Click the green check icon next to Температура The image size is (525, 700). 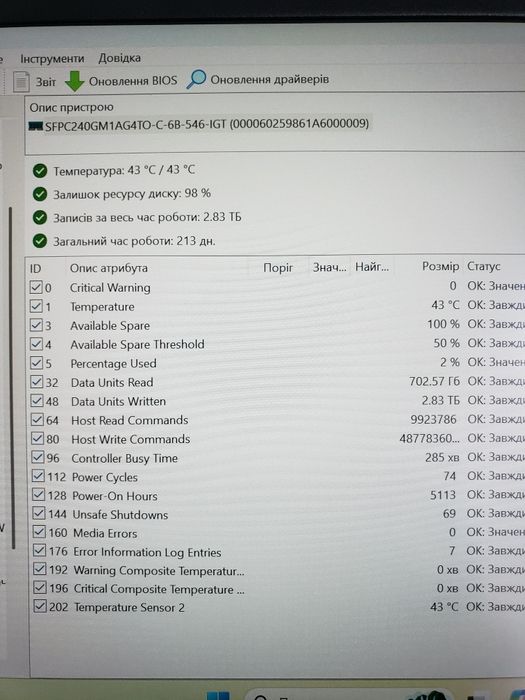[40, 171]
